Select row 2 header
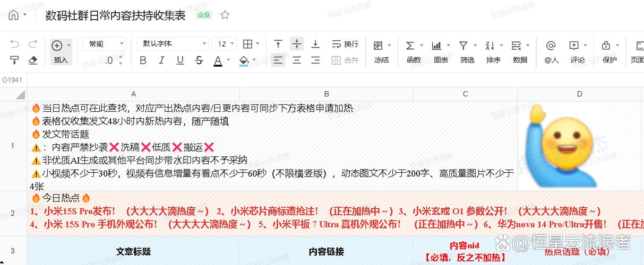The width and height of the screenshot is (644, 265). [13, 214]
